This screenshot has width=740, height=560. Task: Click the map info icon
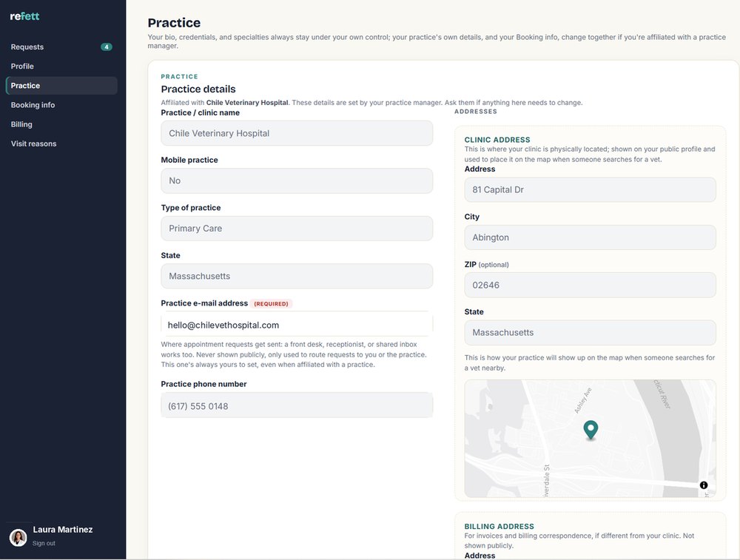pyautogui.click(x=704, y=485)
